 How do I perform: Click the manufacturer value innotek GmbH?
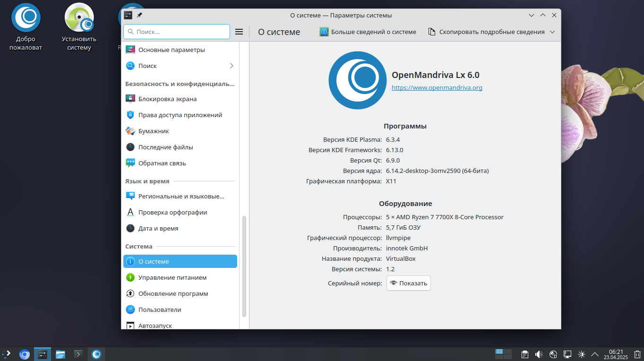407,248
